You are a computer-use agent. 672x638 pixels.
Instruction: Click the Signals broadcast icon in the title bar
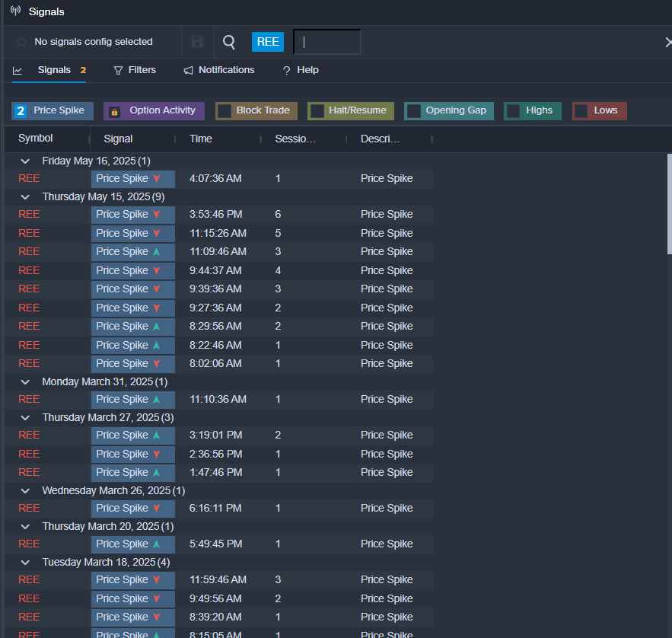(x=15, y=11)
